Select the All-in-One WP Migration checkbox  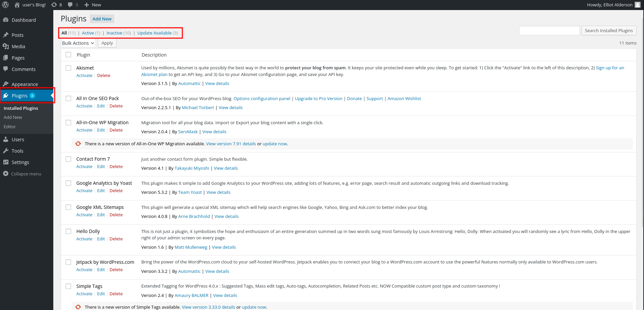tap(68, 123)
